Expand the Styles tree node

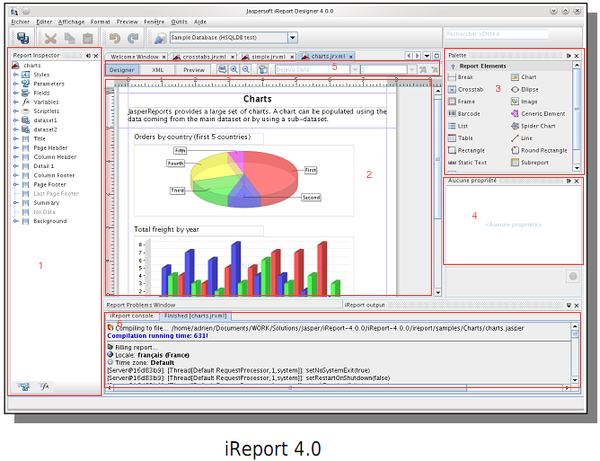point(16,75)
